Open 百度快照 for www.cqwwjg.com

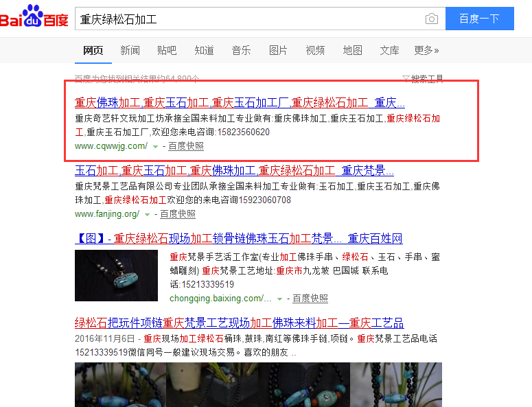[186, 146]
